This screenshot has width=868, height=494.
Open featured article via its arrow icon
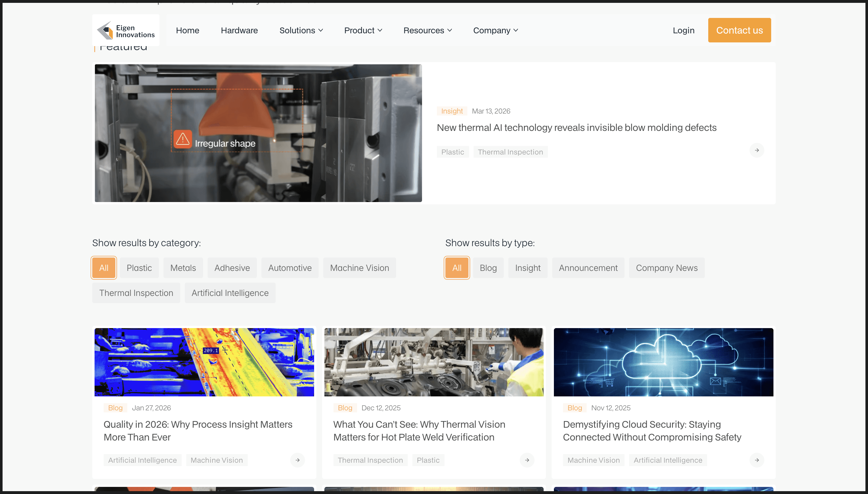pyautogui.click(x=756, y=150)
